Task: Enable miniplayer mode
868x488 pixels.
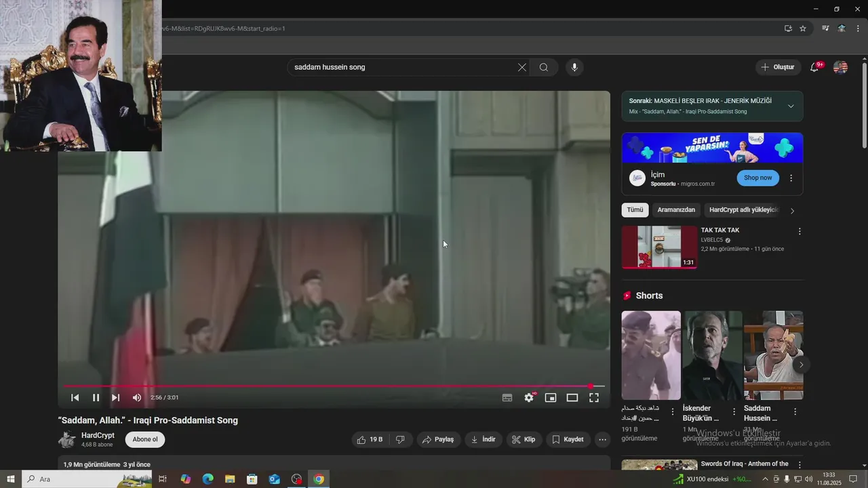Action: tap(551, 398)
